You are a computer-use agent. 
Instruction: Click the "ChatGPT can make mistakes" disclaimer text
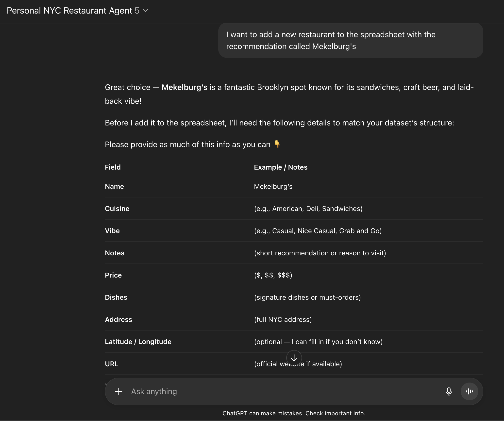(x=294, y=413)
